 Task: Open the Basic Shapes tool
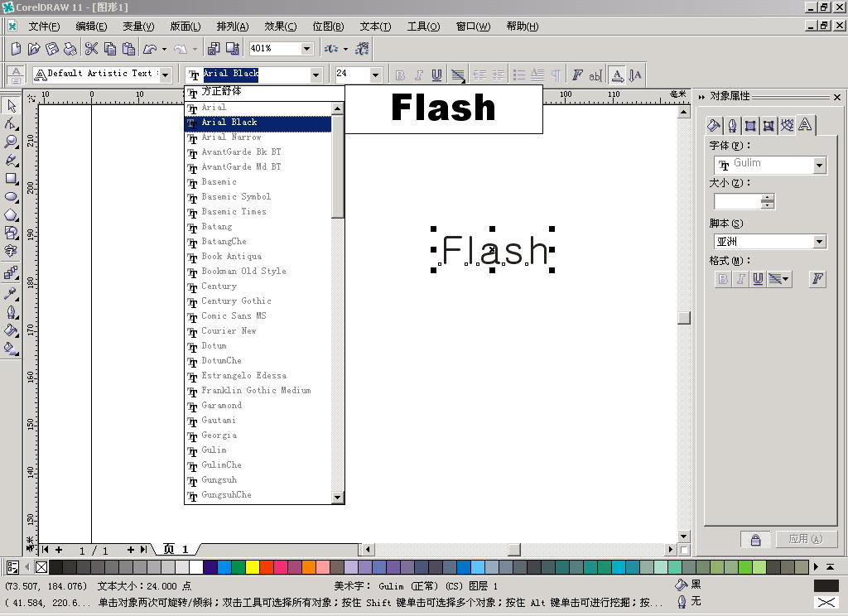tap(12, 233)
